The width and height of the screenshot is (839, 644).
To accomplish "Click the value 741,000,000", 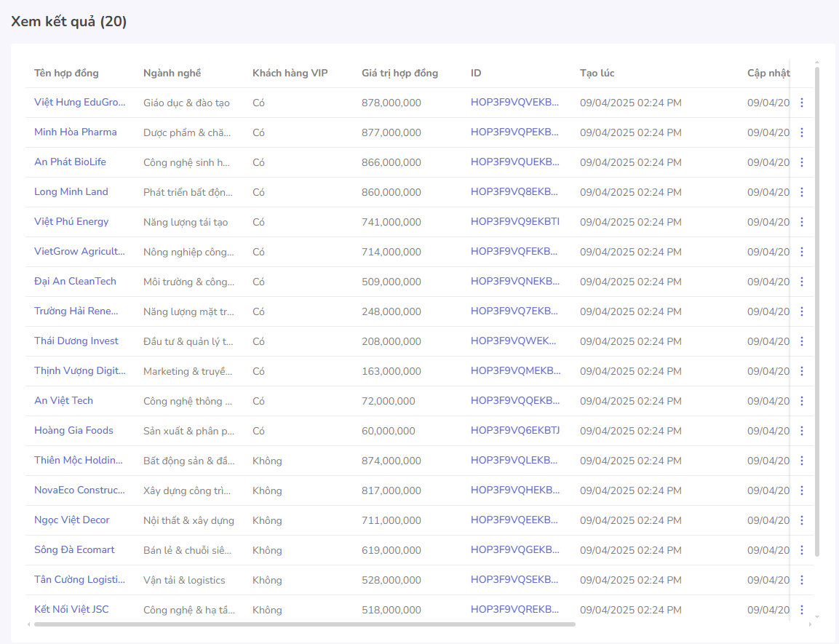I will tap(391, 222).
